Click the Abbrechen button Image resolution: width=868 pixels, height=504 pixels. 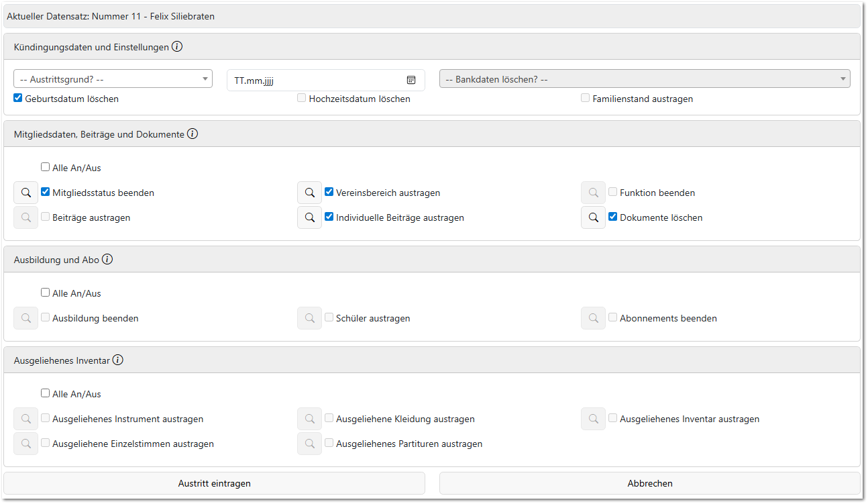click(649, 484)
